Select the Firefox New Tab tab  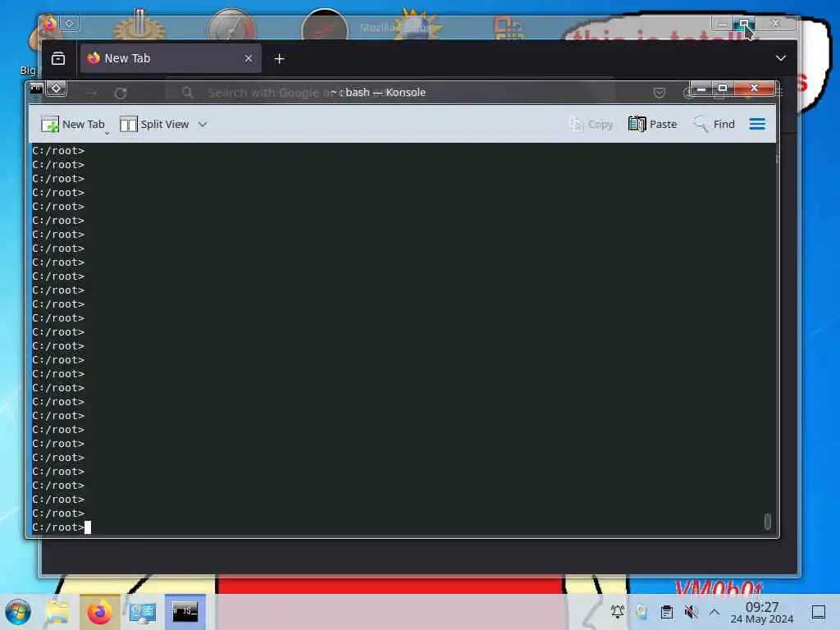click(171, 58)
